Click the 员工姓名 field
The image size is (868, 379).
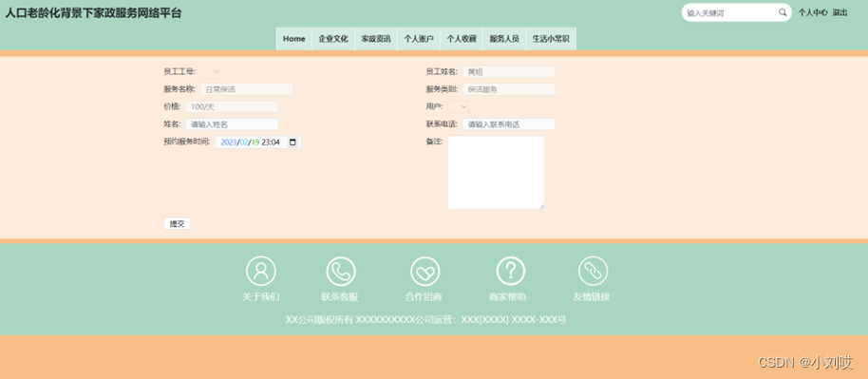click(509, 71)
